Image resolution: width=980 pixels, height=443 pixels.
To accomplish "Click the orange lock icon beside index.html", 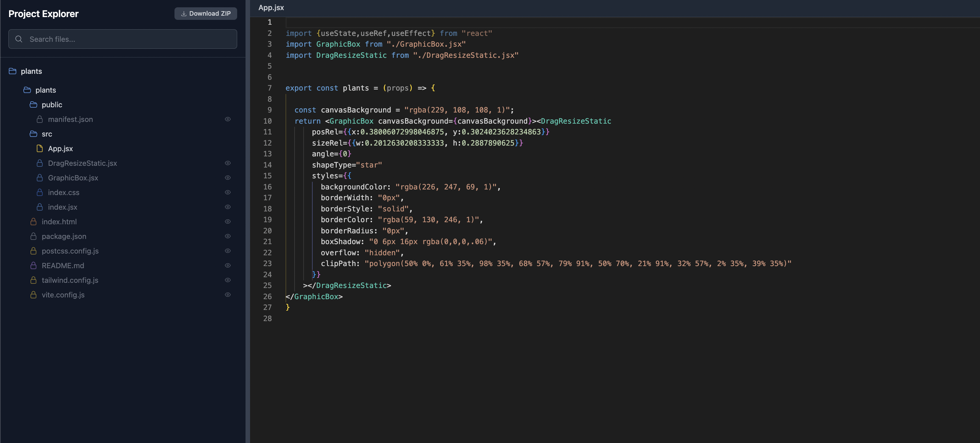I will pos(33,221).
